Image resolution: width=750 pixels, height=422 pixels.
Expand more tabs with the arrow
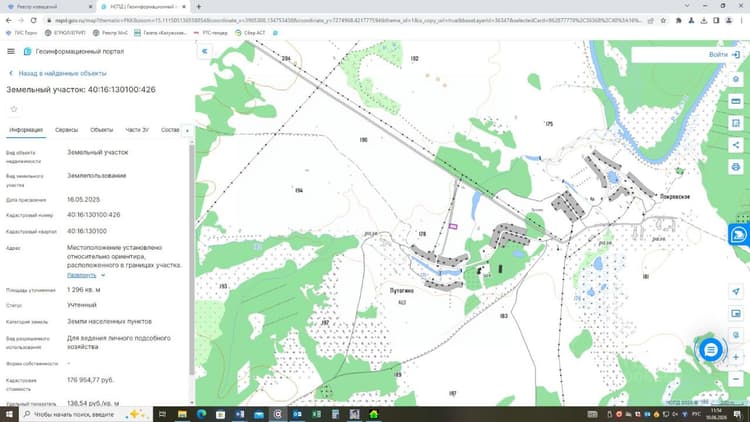[187, 130]
